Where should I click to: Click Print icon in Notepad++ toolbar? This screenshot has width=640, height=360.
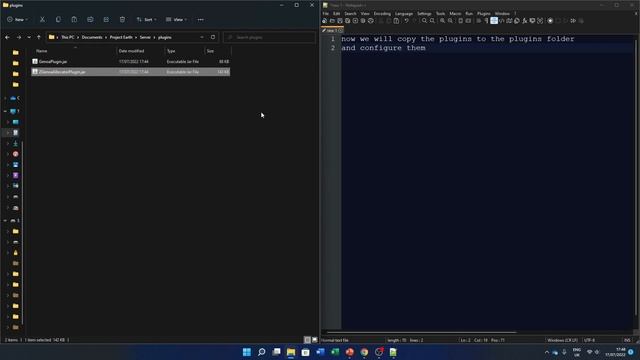tap(371, 20)
